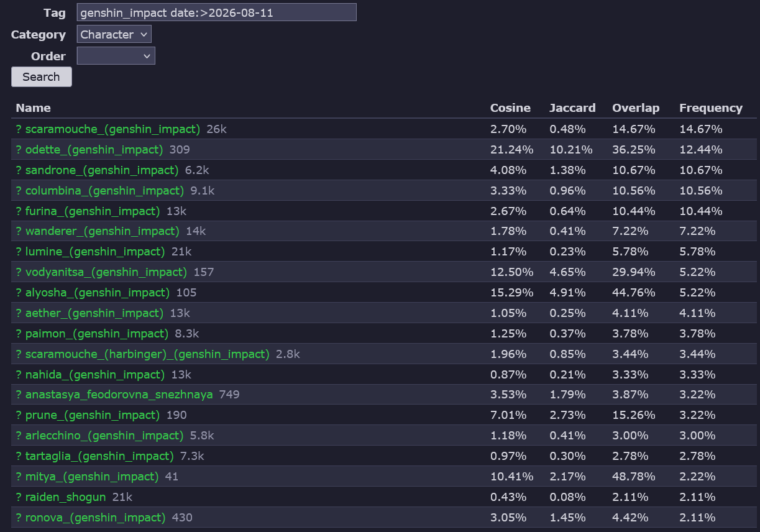Click odette's Jaccard value 10.21%
Viewport: 760px width, 532px height.
pyautogui.click(x=571, y=150)
